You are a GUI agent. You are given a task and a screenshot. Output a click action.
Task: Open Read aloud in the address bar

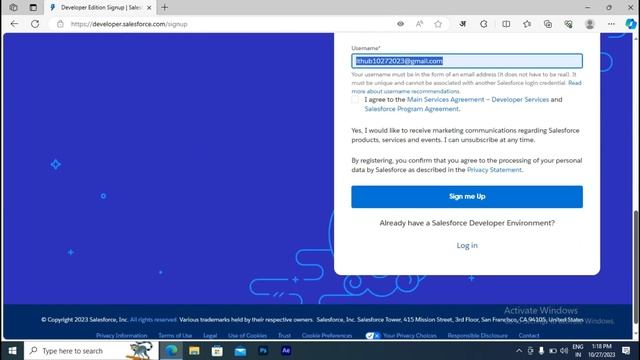click(x=419, y=24)
